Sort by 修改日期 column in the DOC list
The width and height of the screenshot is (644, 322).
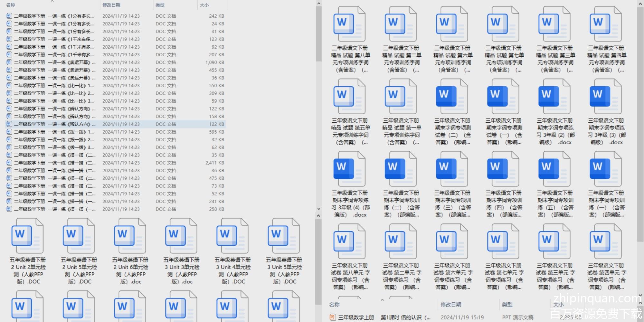[111, 5]
